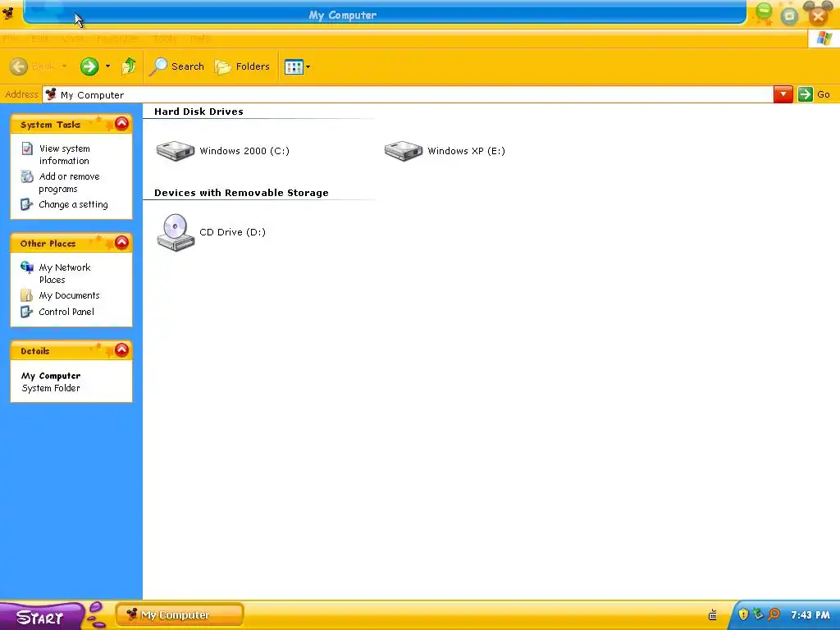Select the Windows XP (E:) drive icon
840x630 pixels.
click(404, 151)
